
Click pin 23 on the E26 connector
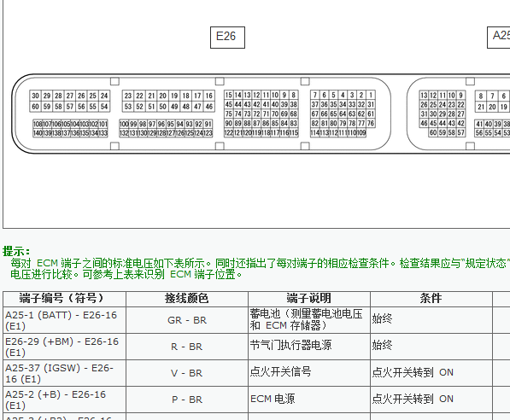coord(128,96)
